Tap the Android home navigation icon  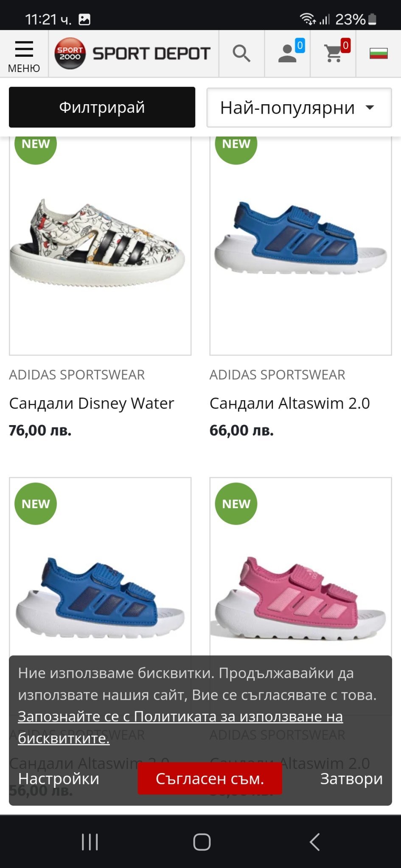202,842
